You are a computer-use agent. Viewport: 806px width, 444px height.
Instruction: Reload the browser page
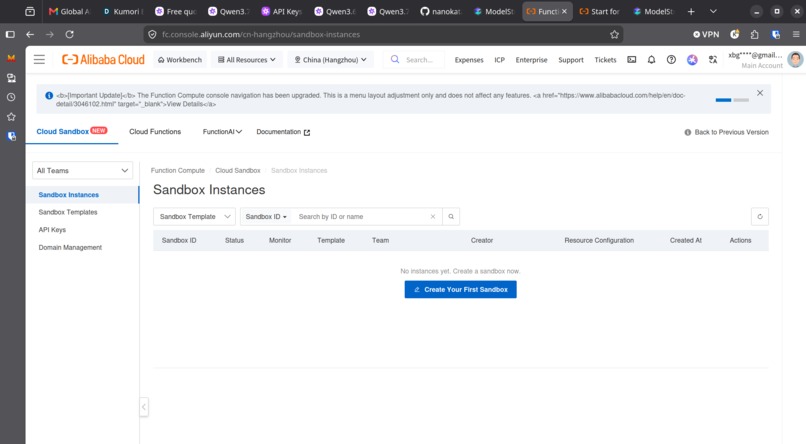click(x=69, y=34)
